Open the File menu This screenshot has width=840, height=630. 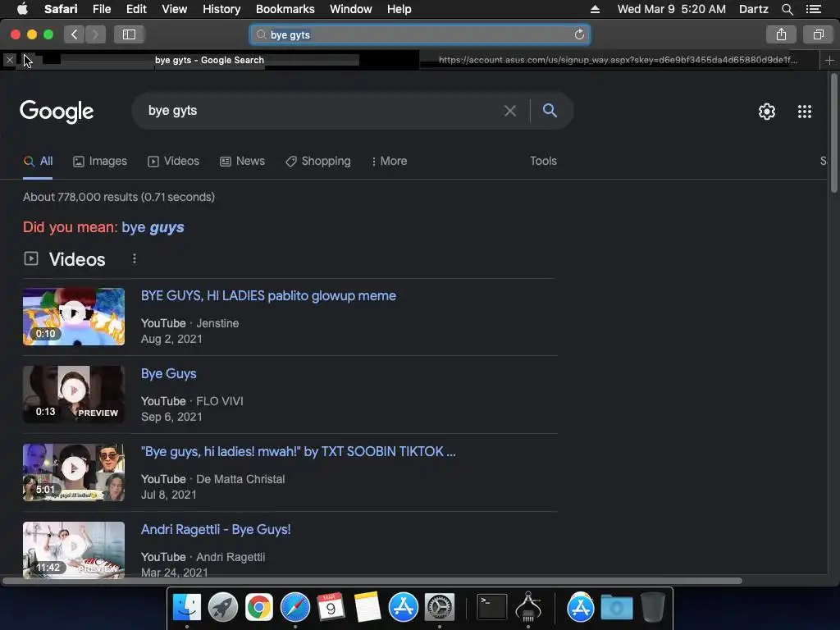[x=102, y=9]
